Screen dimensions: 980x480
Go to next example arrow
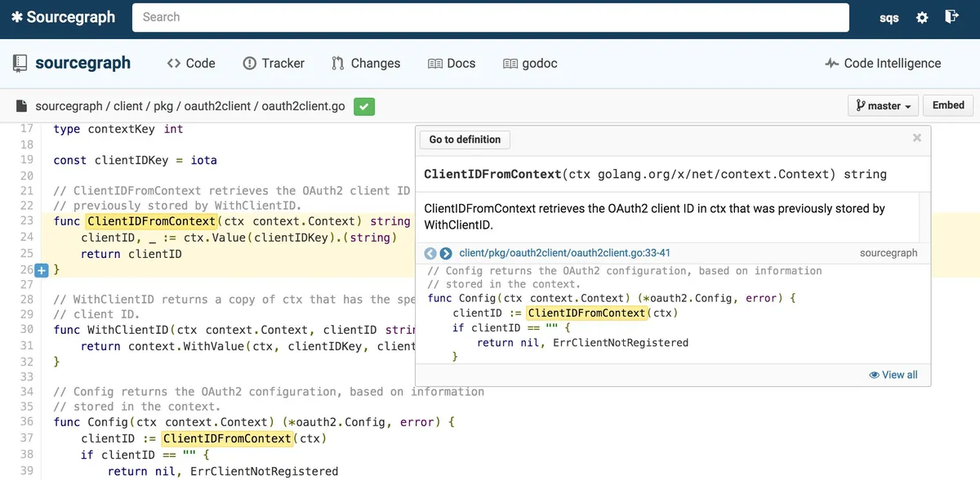pyautogui.click(x=446, y=253)
